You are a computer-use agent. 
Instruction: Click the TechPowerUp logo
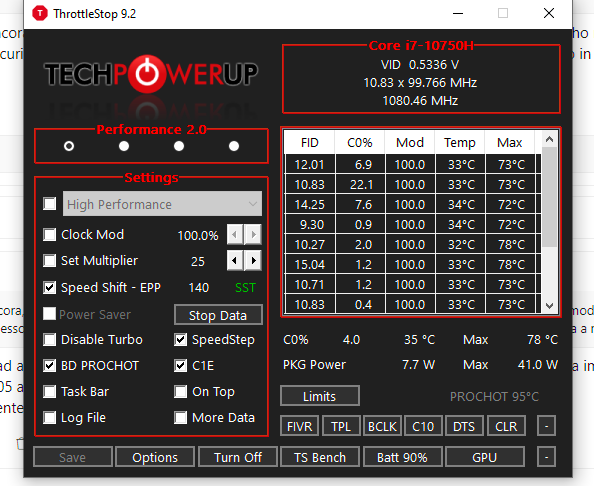(152, 74)
